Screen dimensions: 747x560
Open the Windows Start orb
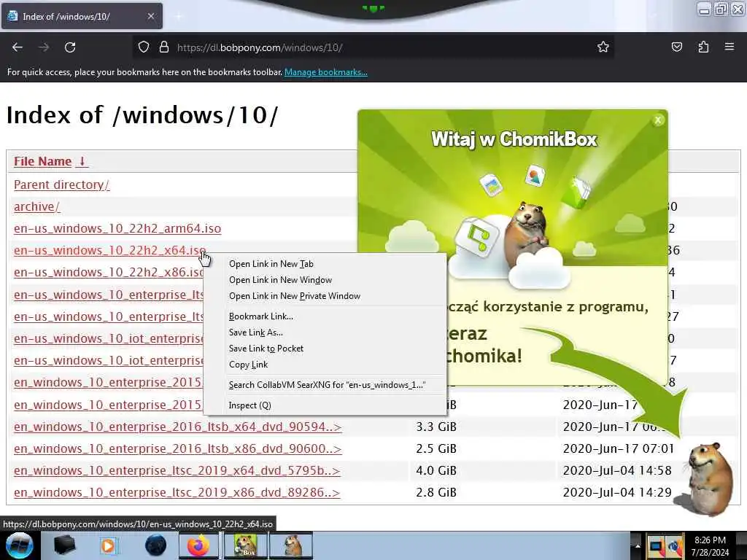tap(20, 545)
